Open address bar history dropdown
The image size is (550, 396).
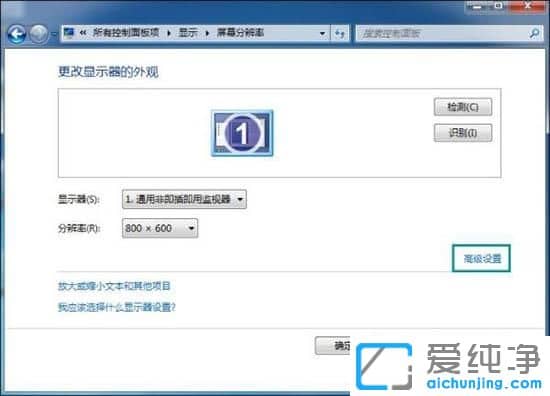[322, 34]
